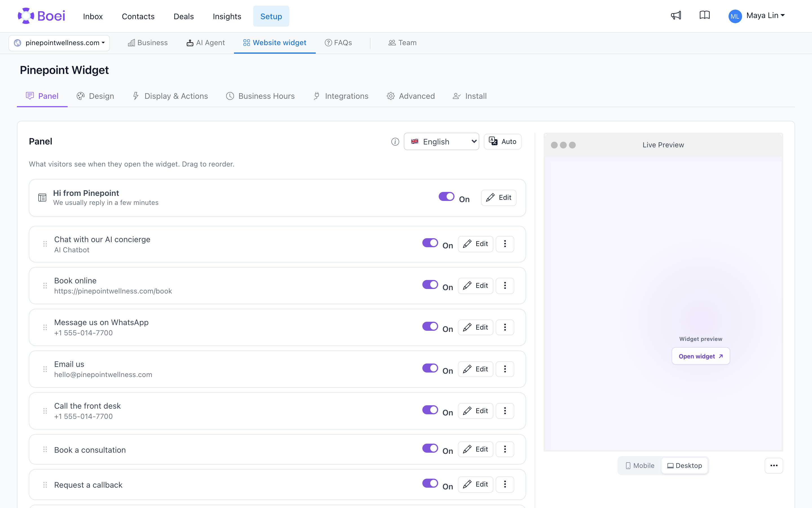Open the kebab menu for Request a callback

[505, 484]
